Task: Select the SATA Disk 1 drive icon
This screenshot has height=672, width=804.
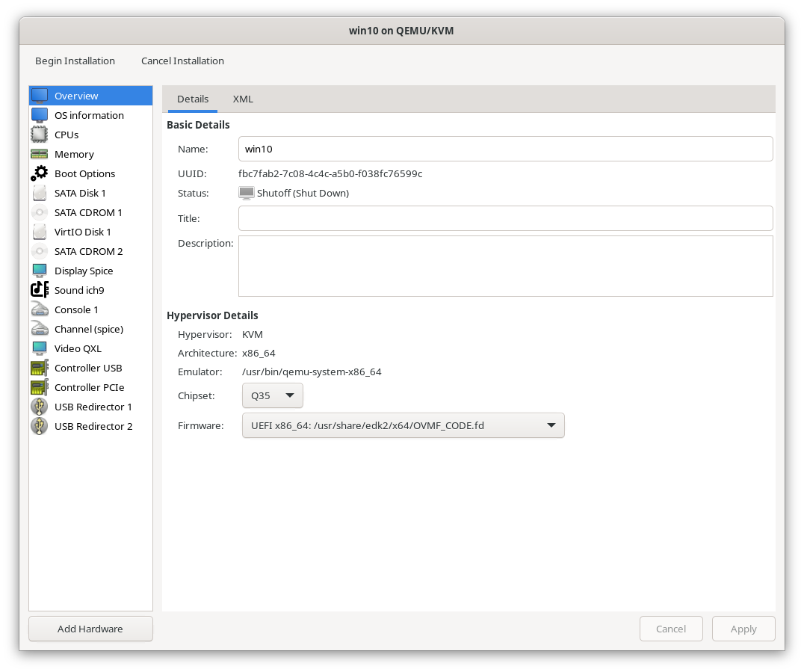Action: [x=40, y=193]
